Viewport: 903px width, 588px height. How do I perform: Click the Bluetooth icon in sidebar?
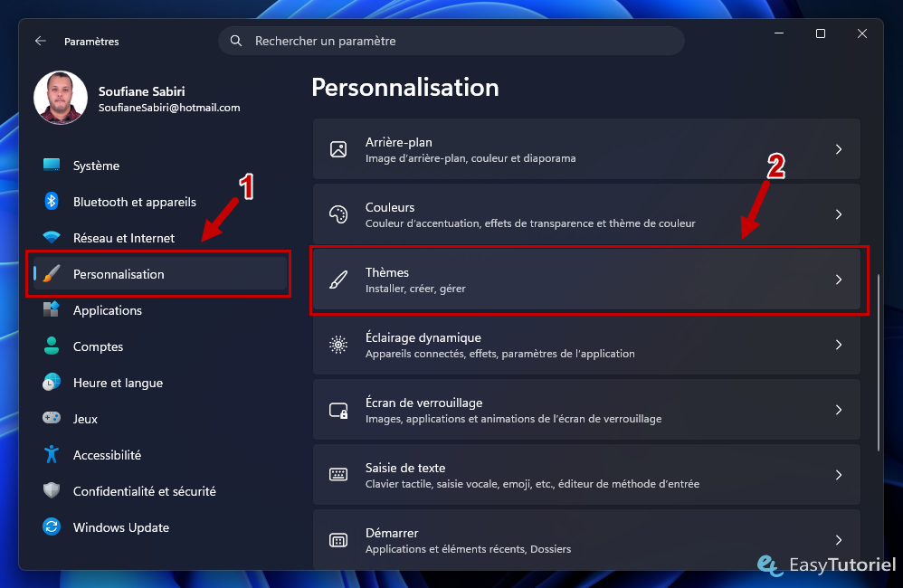click(52, 201)
